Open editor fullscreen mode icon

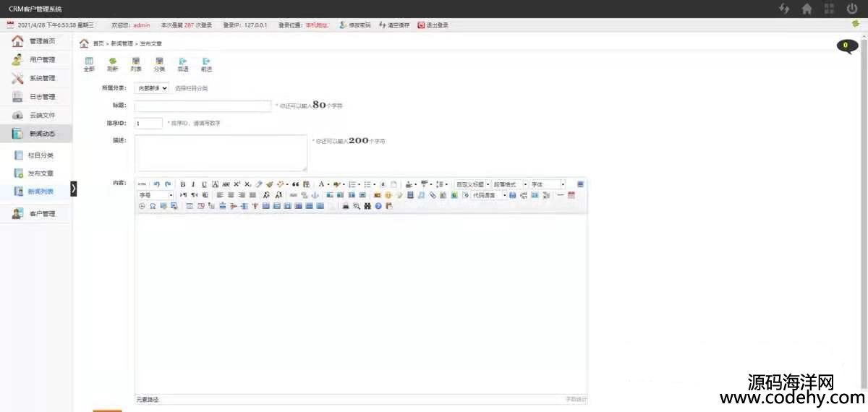(581, 184)
